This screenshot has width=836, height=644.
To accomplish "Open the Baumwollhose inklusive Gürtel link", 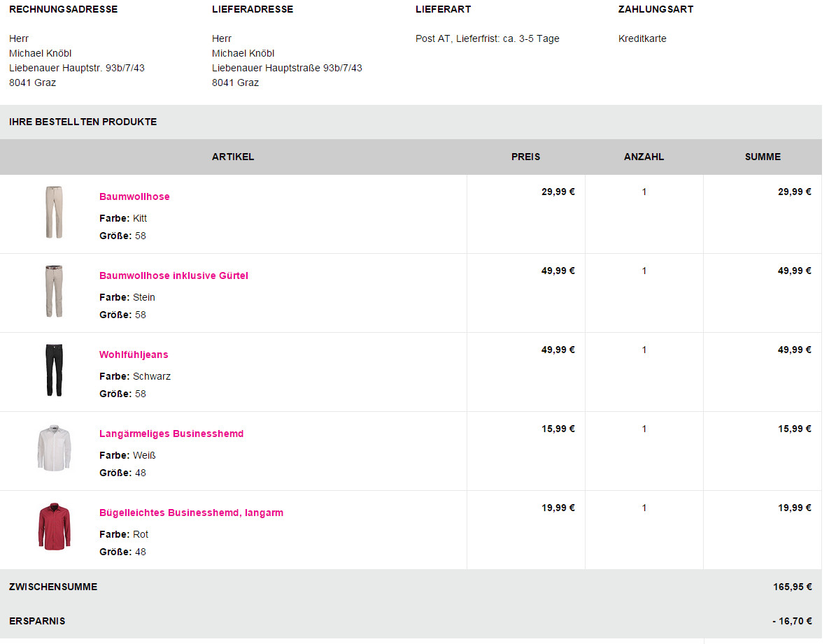I will (x=173, y=276).
